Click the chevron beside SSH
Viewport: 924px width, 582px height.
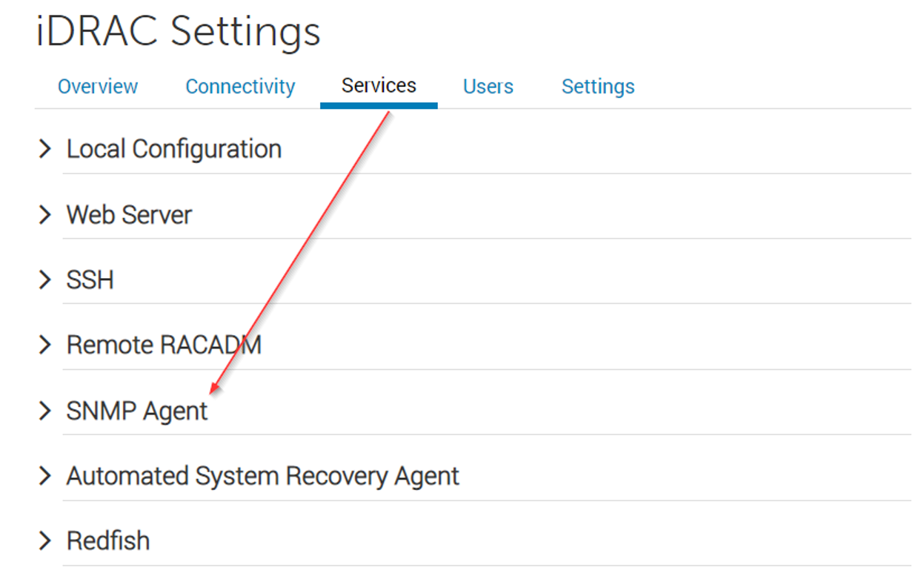click(x=45, y=280)
